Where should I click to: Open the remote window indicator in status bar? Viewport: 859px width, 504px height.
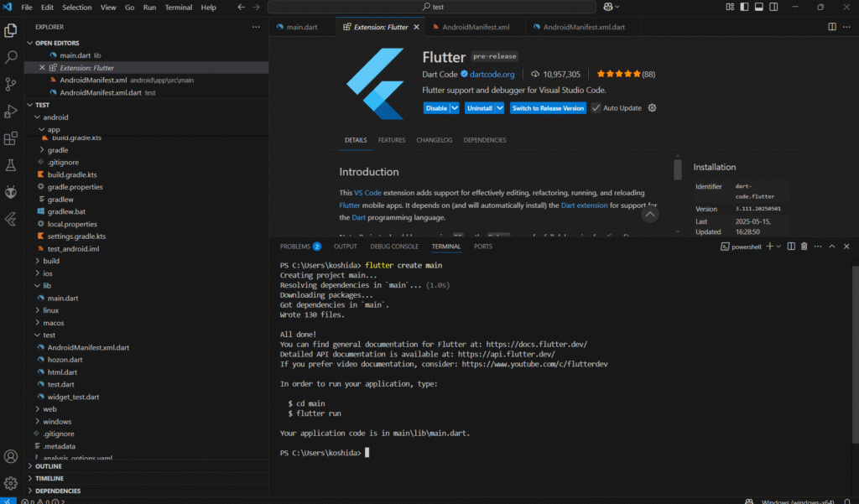(x=8, y=501)
